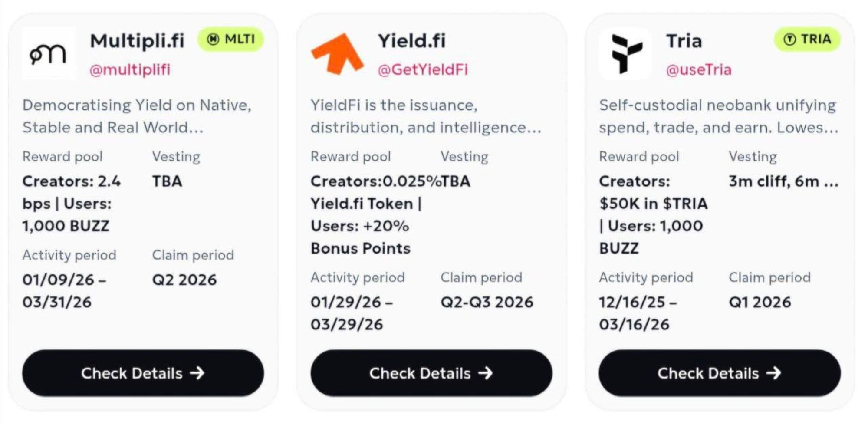Click the MLTI token badge

click(x=231, y=40)
